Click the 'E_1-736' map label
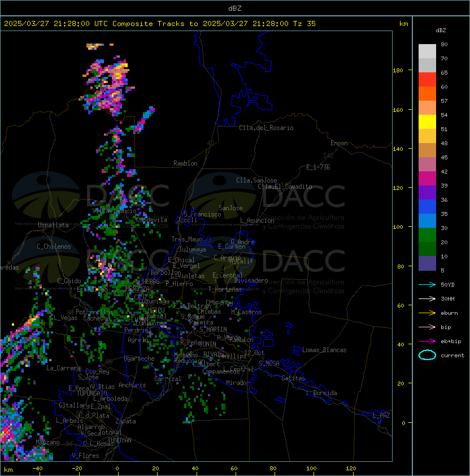Image resolution: width=470 pixels, height=476 pixels. 318,167
